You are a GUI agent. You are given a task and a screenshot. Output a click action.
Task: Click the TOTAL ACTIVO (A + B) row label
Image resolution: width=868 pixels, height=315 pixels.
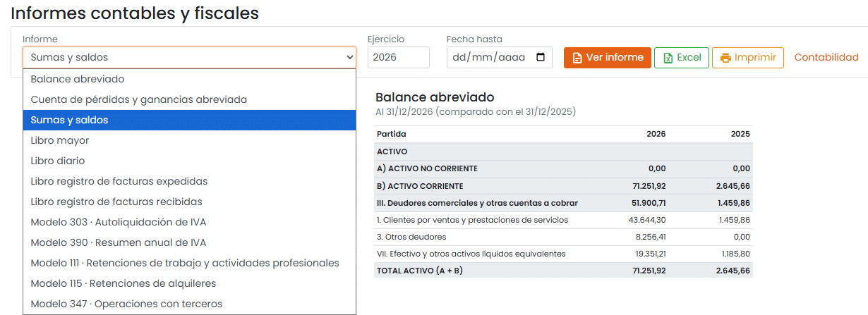[420, 271]
